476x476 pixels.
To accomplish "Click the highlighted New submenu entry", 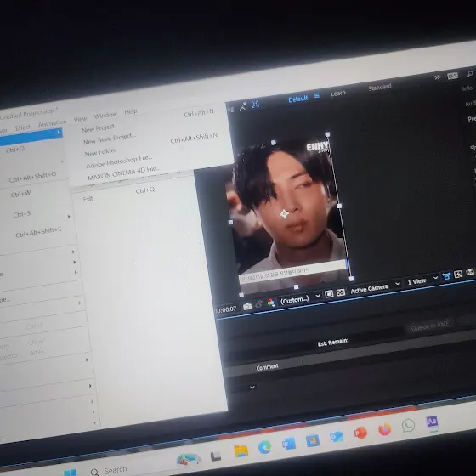I will pyautogui.click(x=31, y=136).
